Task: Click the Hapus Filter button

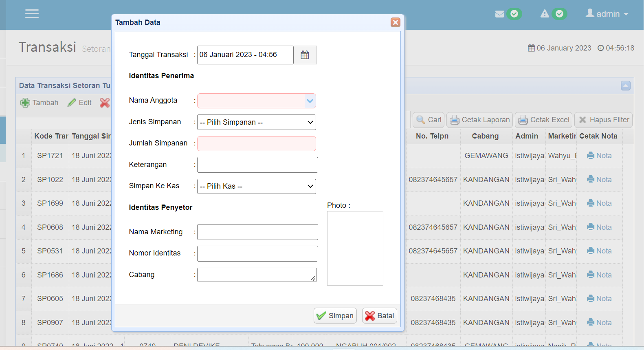Action: click(603, 120)
